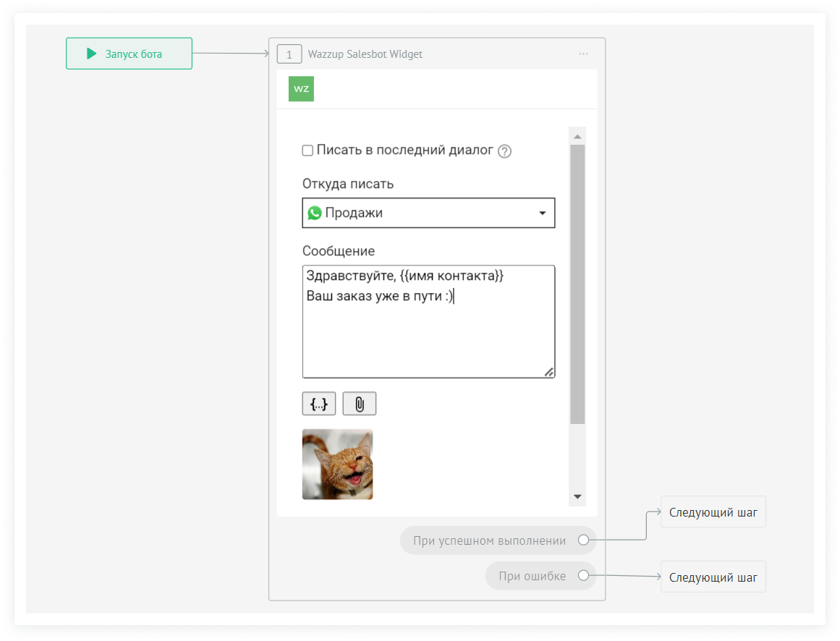Open the three-dots widget options menu

pos(583,54)
